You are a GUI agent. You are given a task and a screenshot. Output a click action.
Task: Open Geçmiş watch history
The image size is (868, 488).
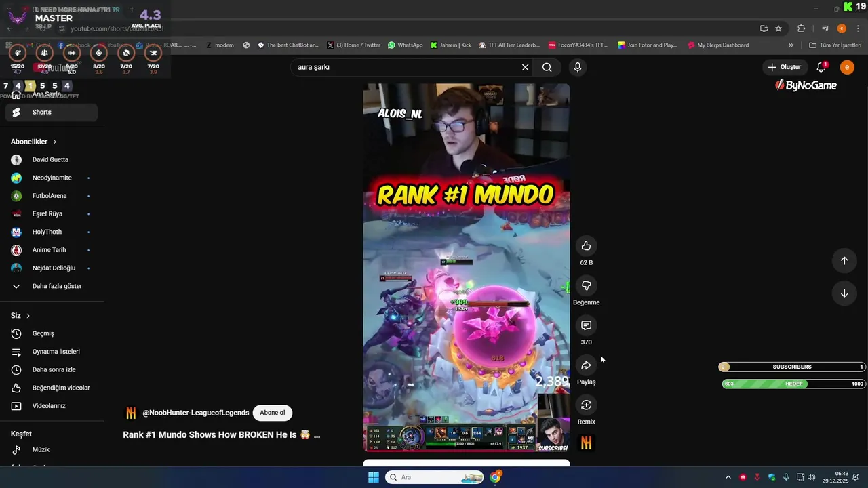coord(52,333)
